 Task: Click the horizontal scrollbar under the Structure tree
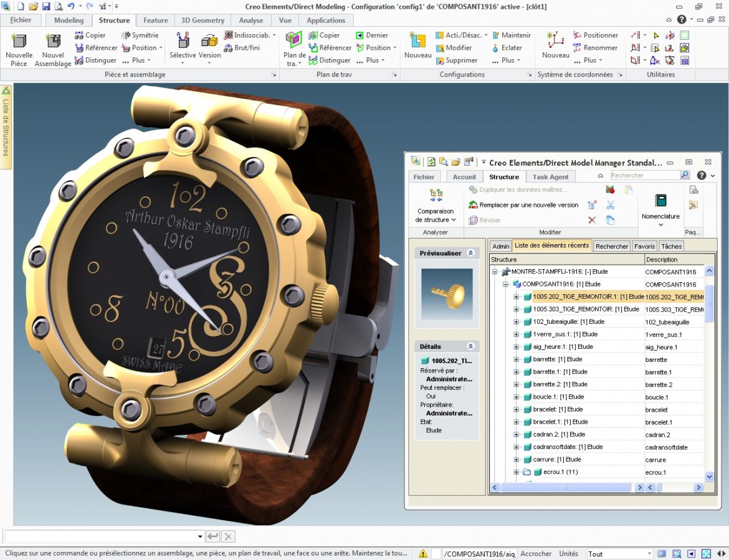pos(566,488)
